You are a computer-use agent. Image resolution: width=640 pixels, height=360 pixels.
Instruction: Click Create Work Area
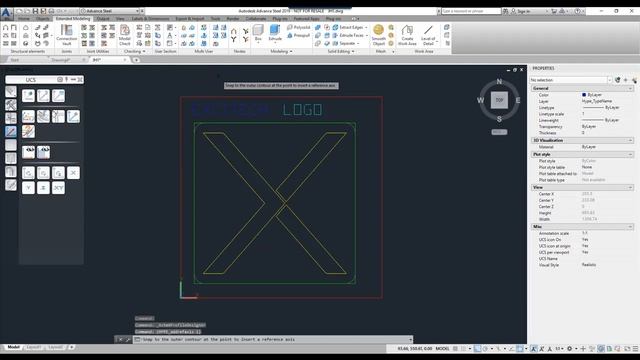(407, 35)
